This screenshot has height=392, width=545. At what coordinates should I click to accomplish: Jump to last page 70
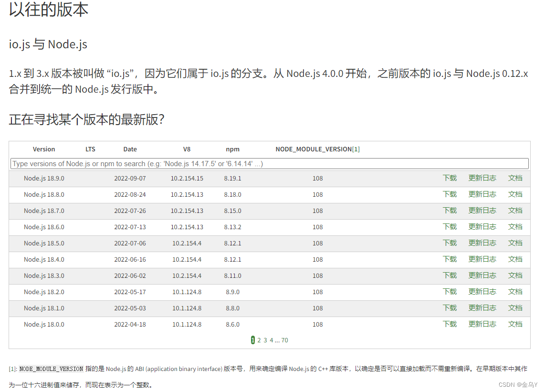tap(284, 340)
